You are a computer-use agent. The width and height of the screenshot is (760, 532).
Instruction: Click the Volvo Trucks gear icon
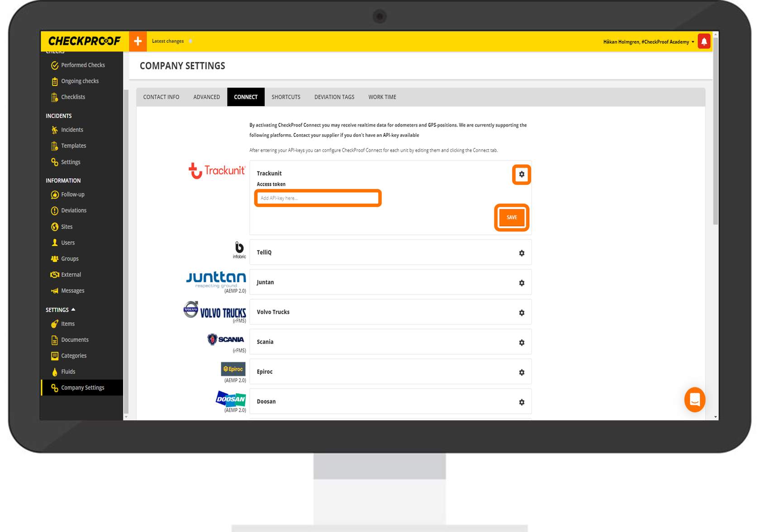[522, 313]
